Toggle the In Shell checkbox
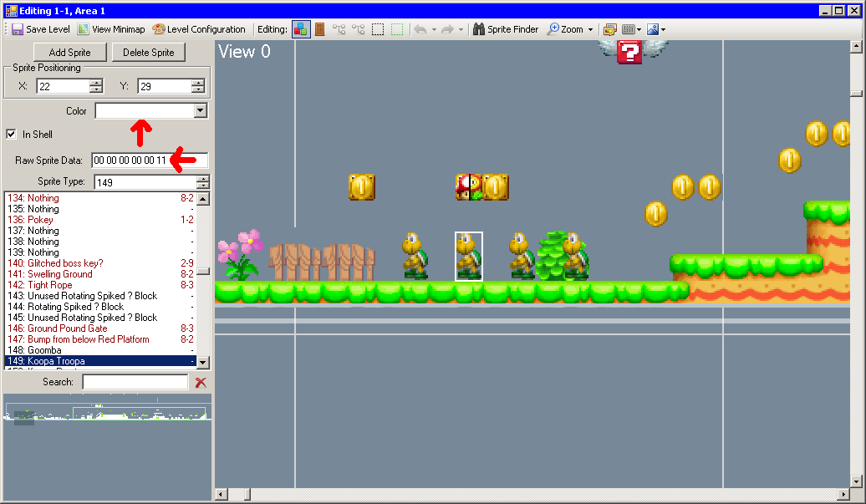Viewport: 866px width, 504px height. (12, 134)
